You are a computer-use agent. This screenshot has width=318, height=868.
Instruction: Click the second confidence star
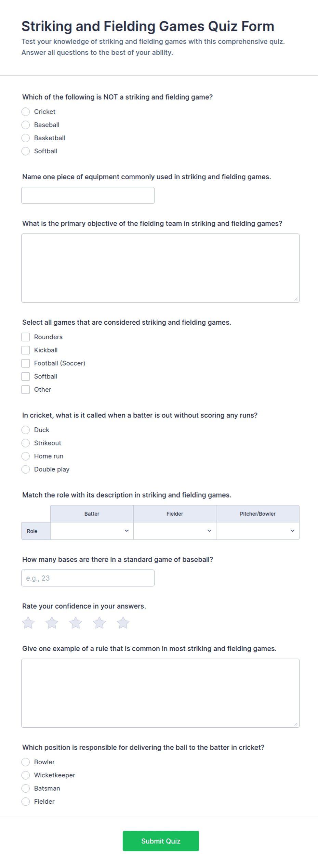[x=52, y=623]
